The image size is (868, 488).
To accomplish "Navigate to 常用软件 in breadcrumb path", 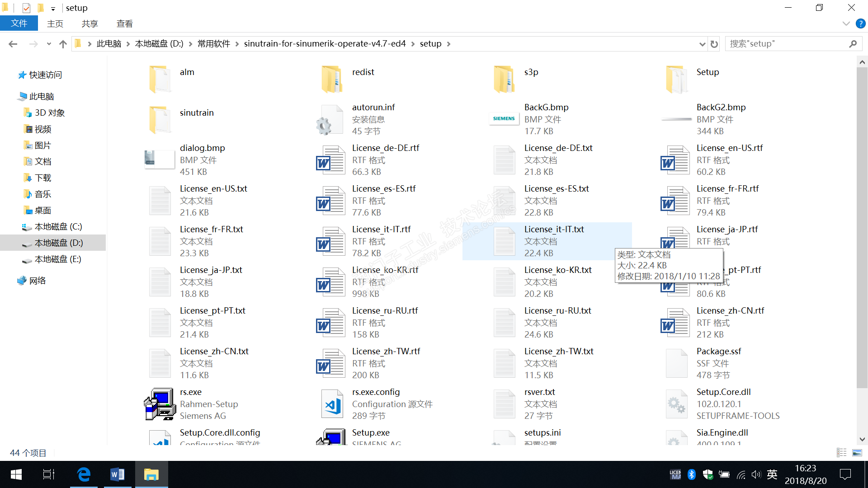I will pyautogui.click(x=214, y=44).
